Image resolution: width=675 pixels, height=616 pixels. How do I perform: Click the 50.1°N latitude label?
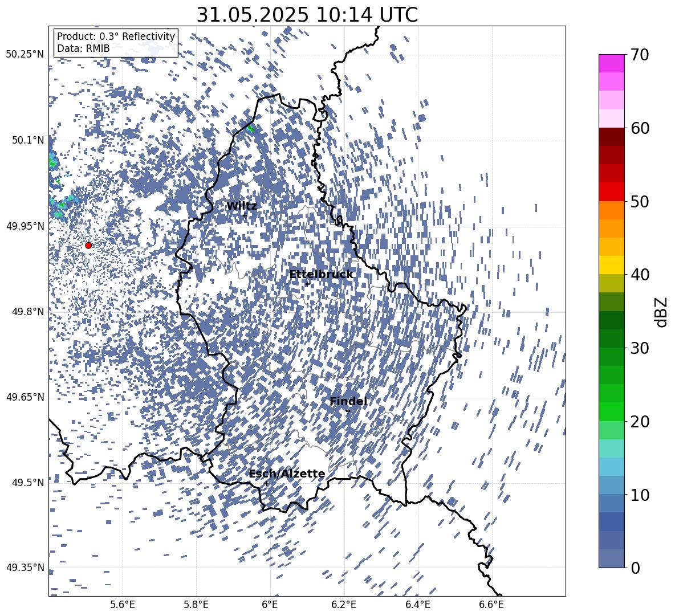[28, 140]
